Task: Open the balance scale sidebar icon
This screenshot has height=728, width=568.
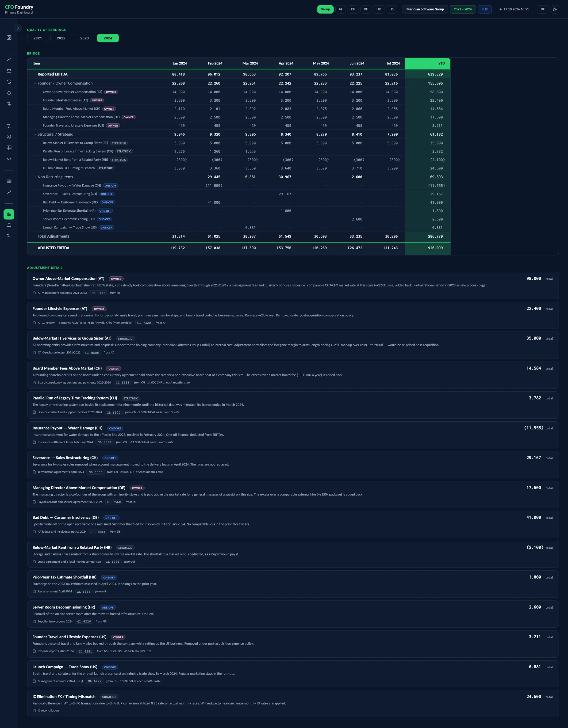Action: tap(9, 71)
